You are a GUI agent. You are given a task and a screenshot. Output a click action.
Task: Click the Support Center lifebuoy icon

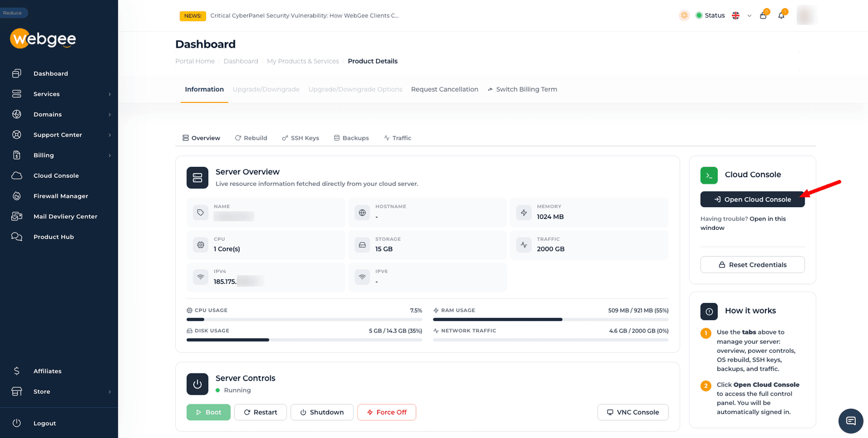[17, 134]
